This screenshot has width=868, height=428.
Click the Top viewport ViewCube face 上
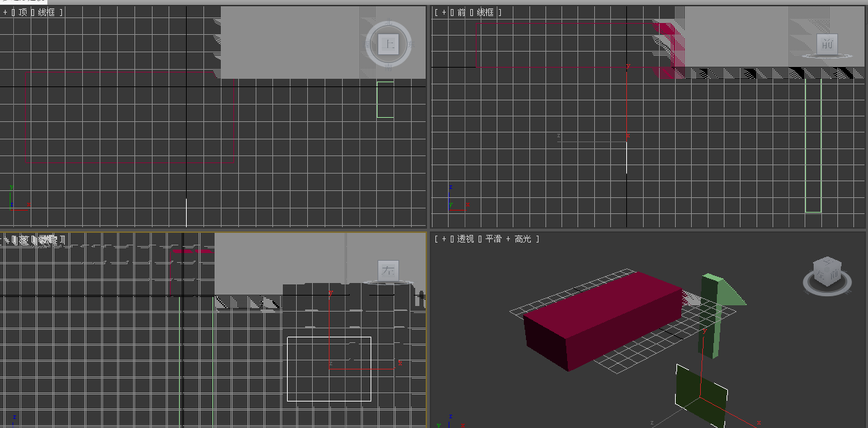[389, 45]
